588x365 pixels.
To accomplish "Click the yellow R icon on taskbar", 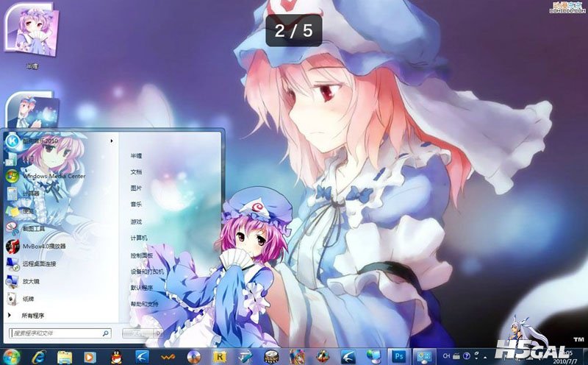I will 220,357.
